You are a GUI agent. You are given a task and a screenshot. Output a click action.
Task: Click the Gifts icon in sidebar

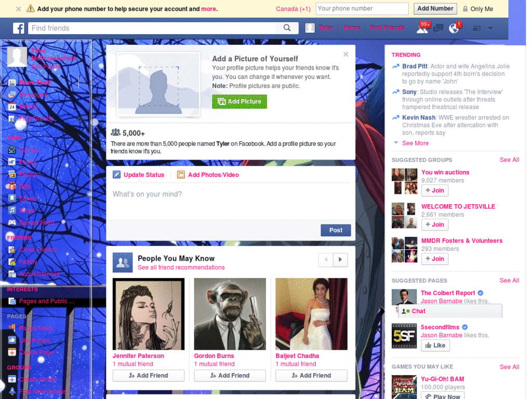(12, 187)
